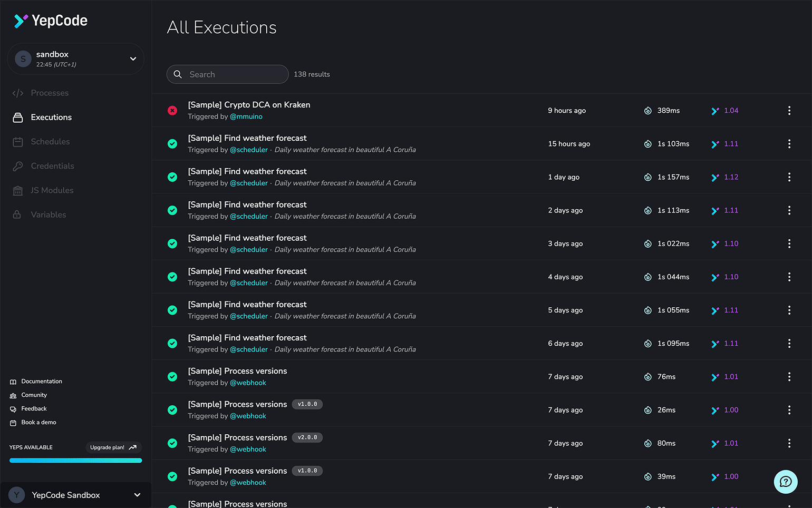The image size is (812, 508).
Task: Click the timer icon next to 389ms
Action: pyautogui.click(x=647, y=111)
